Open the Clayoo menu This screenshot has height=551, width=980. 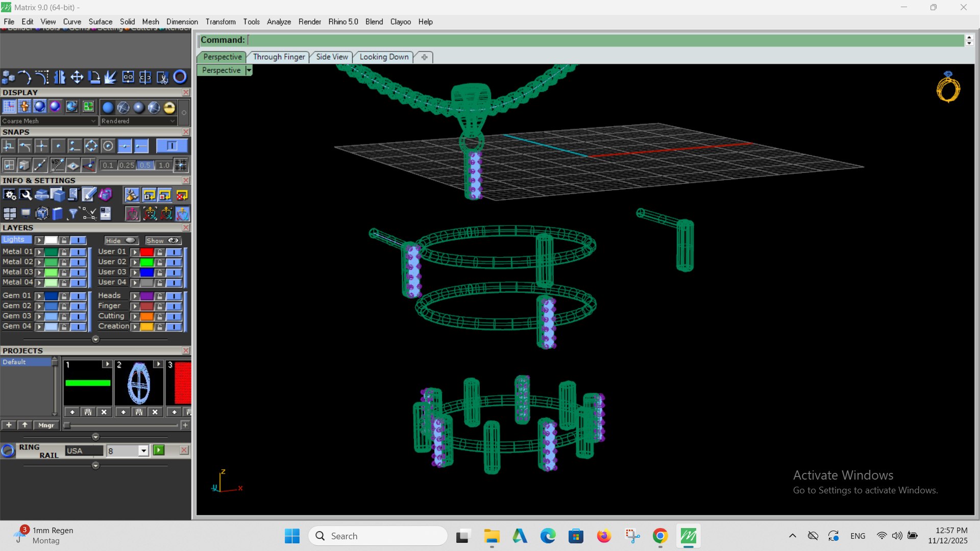click(400, 21)
